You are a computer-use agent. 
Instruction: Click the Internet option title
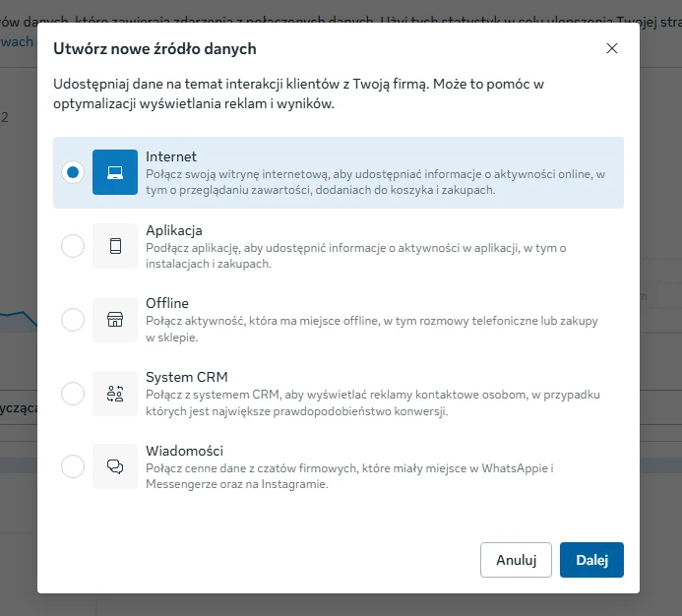[x=171, y=156]
